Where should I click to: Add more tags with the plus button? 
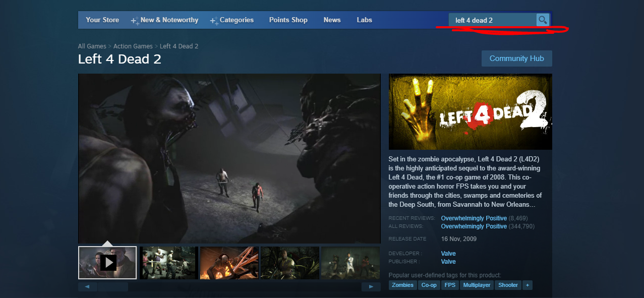pos(528,285)
